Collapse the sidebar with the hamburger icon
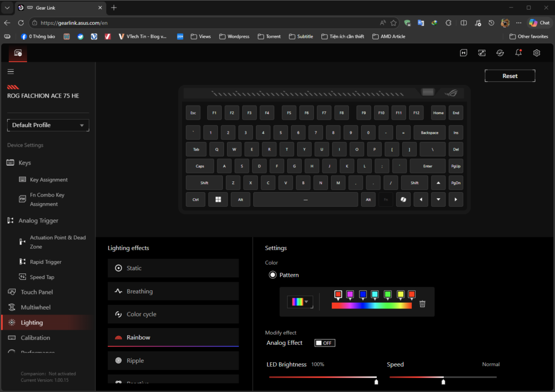555x392 pixels. (x=11, y=71)
